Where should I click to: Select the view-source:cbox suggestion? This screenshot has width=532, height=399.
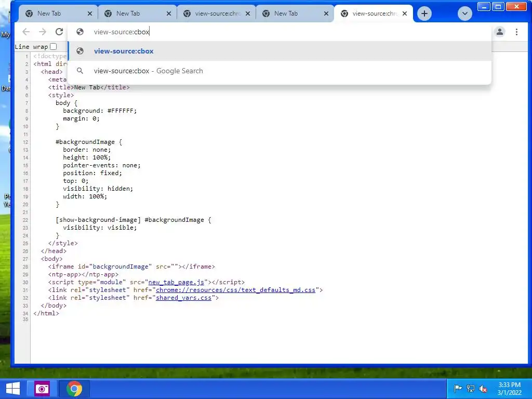click(x=280, y=51)
